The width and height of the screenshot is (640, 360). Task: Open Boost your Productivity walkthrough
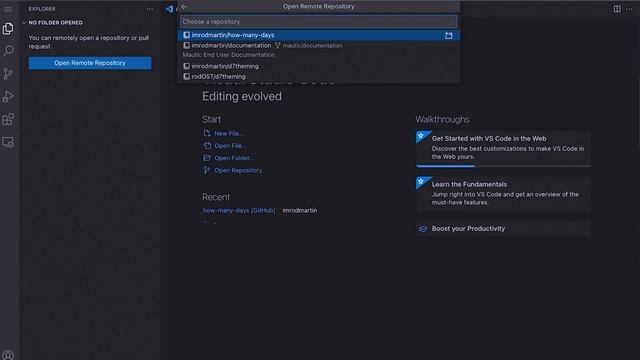pos(503,229)
